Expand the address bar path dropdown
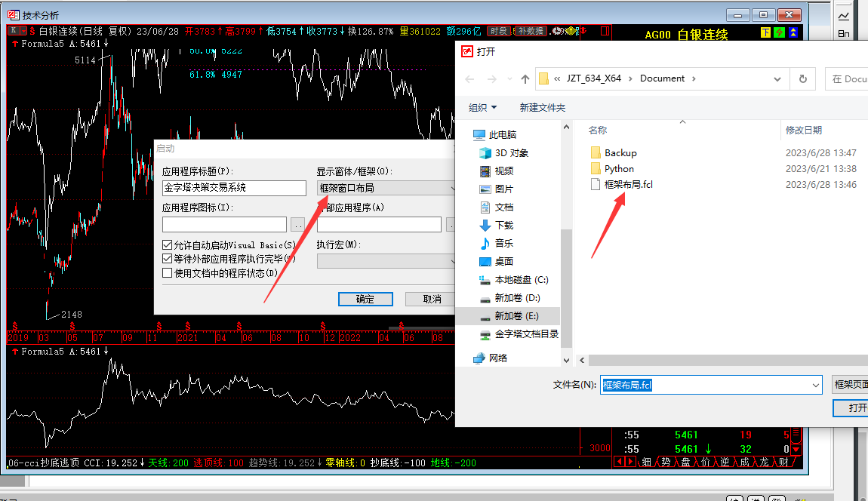 (x=777, y=79)
